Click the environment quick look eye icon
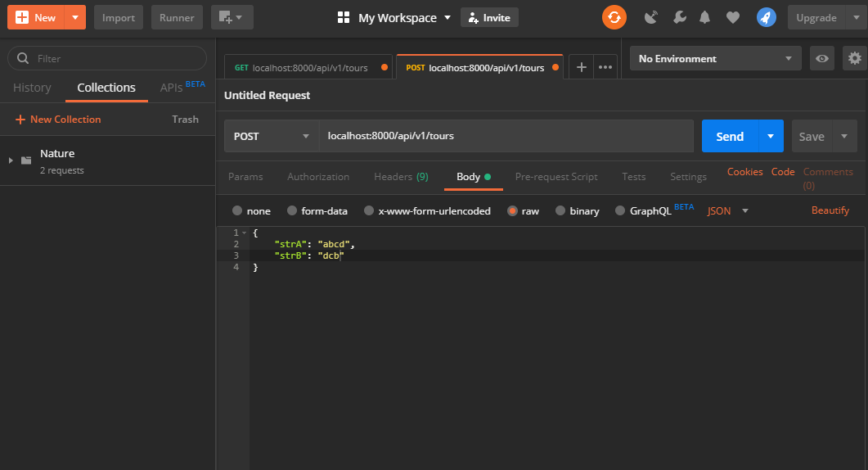The height and width of the screenshot is (470, 868). pyautogui.click(x=822, y=58)
